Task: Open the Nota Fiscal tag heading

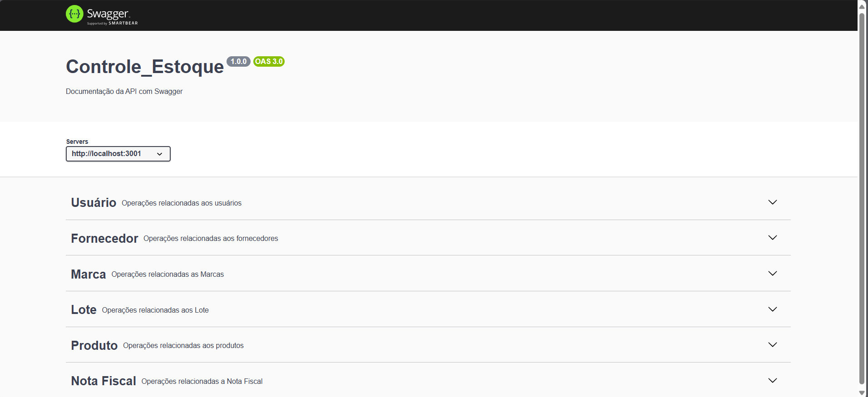Action: coord(104,381)
